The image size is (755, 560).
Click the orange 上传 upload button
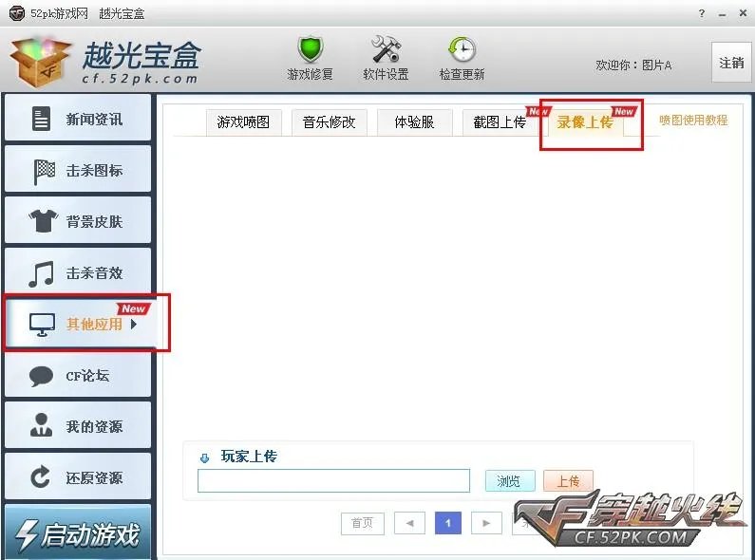point(568,480)
